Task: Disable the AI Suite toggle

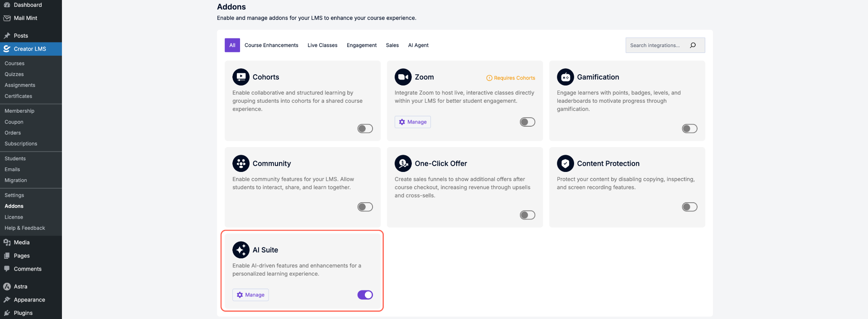Action: tap(365, 295)
